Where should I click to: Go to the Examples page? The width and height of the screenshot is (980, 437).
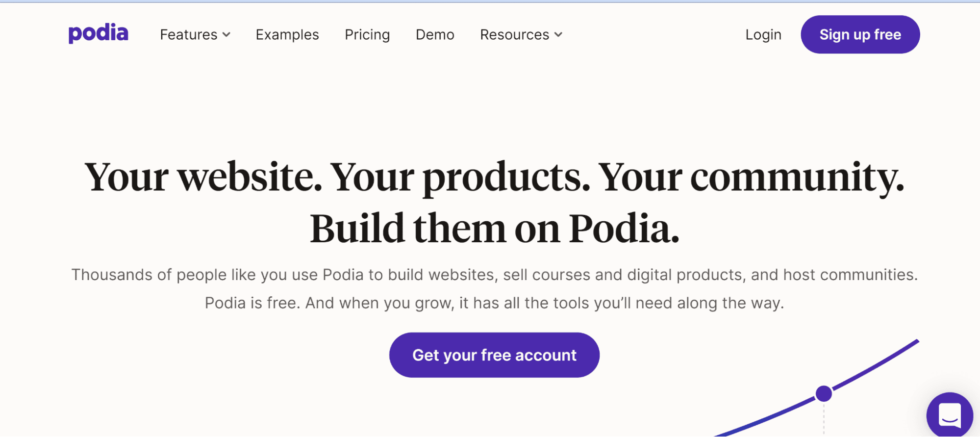point(287,35)
